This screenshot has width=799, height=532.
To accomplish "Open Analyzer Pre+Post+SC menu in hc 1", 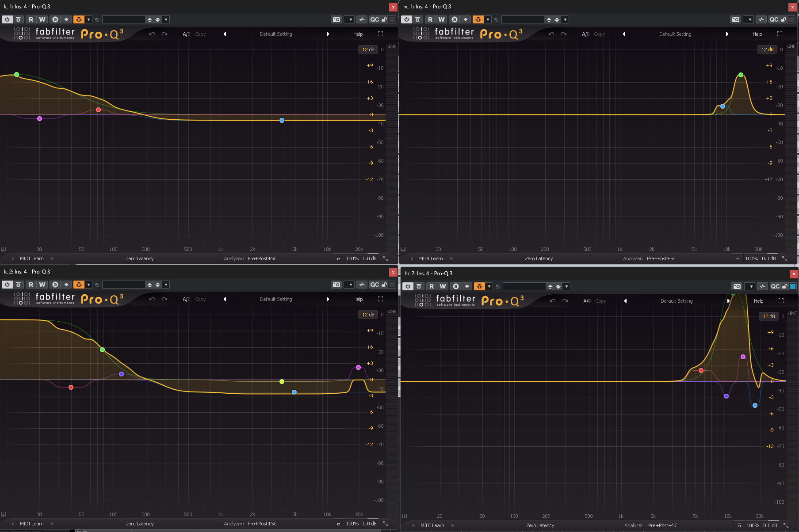I will click(x=661, y=258).
